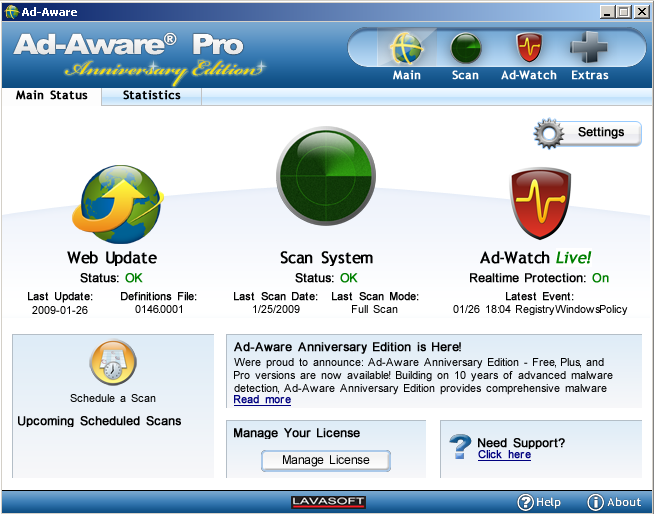
Task: Click the Settings gear icon
Action: tap(548, 134)
